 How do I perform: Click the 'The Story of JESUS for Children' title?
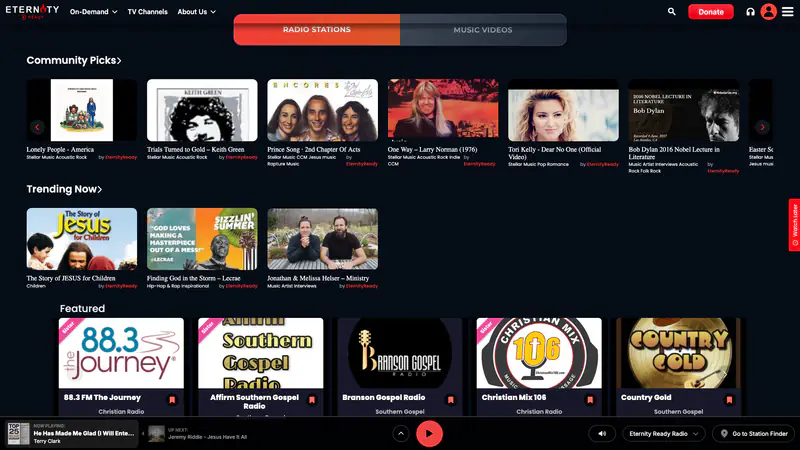[71, 279]
